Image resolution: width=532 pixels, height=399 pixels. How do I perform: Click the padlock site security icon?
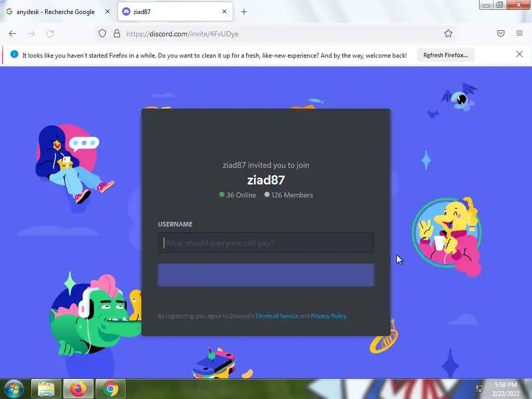(x=117, y=33)
